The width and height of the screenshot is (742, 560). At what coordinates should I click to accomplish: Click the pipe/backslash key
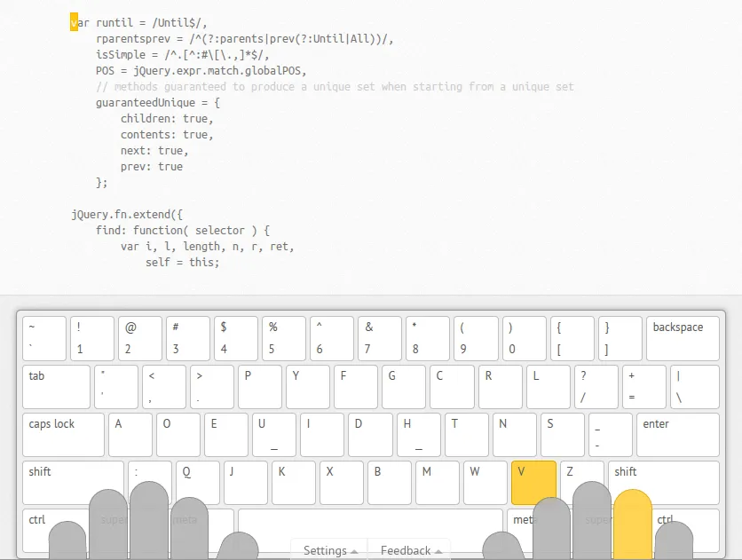coord(694,386)
